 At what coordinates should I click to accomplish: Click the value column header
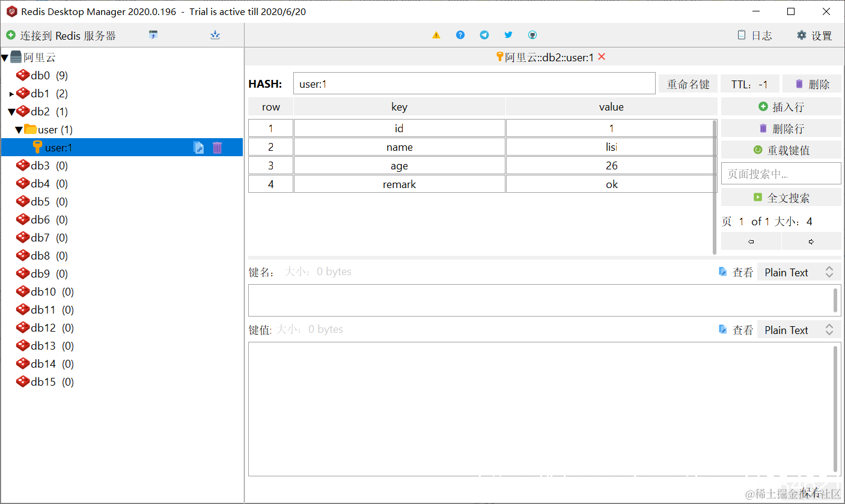click(x=611, y=107)
